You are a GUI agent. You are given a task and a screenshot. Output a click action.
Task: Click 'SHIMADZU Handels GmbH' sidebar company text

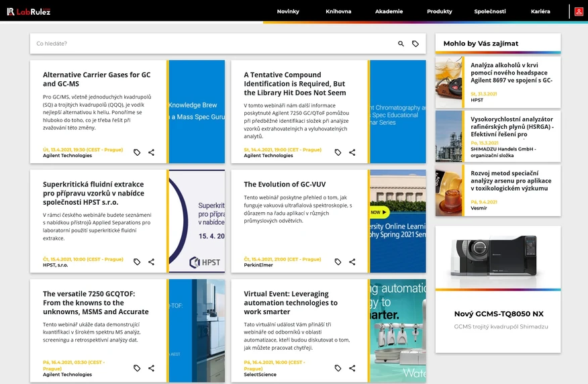tap(503, 152)
